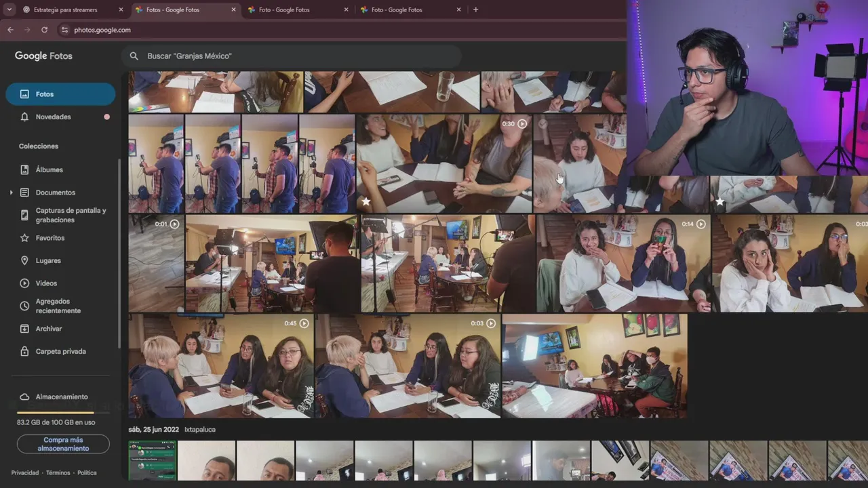
Task: Click the play icon beside 0:01 duration
Action: (174, 224)
